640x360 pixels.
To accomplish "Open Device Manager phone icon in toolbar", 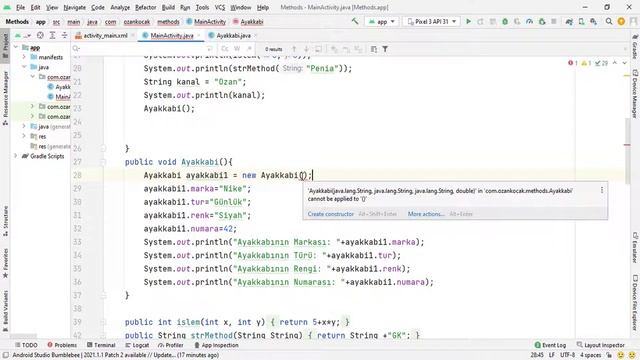I will click(581, 22).
